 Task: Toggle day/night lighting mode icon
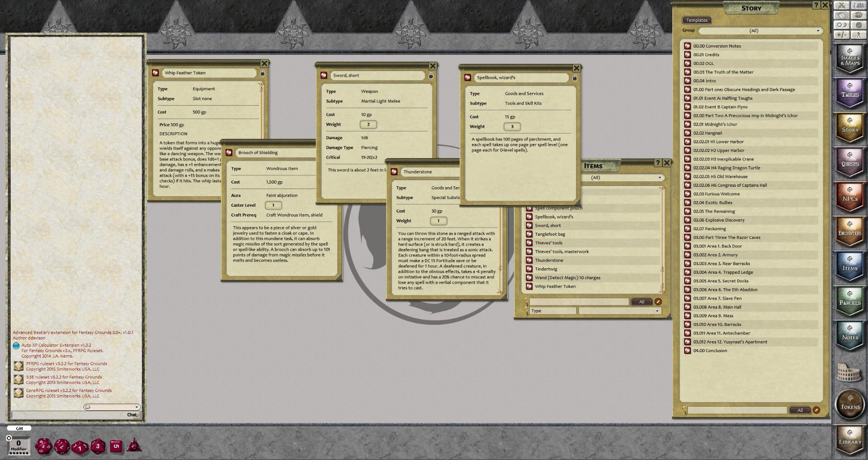point(841,25)
